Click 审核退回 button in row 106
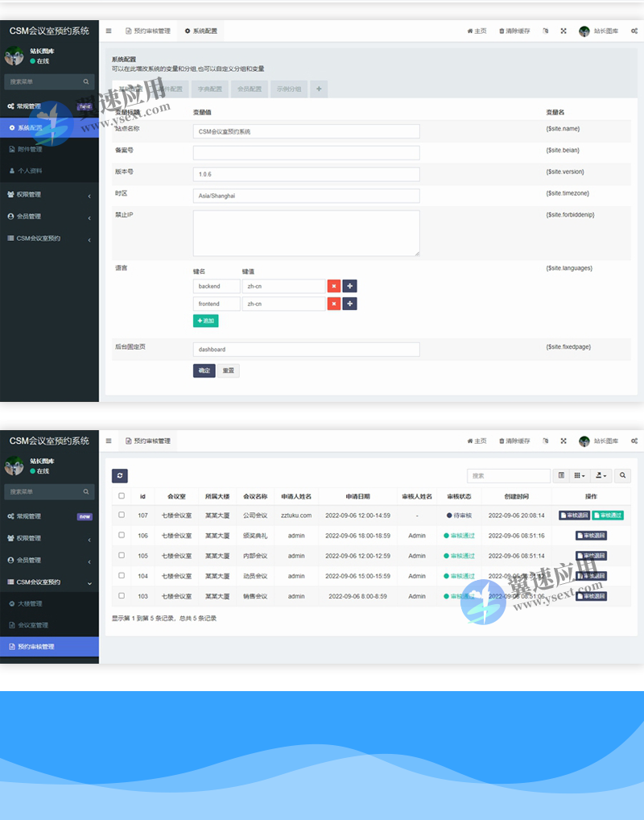The width and height of the screenshot is (644, 820). (x=591, y=536)
